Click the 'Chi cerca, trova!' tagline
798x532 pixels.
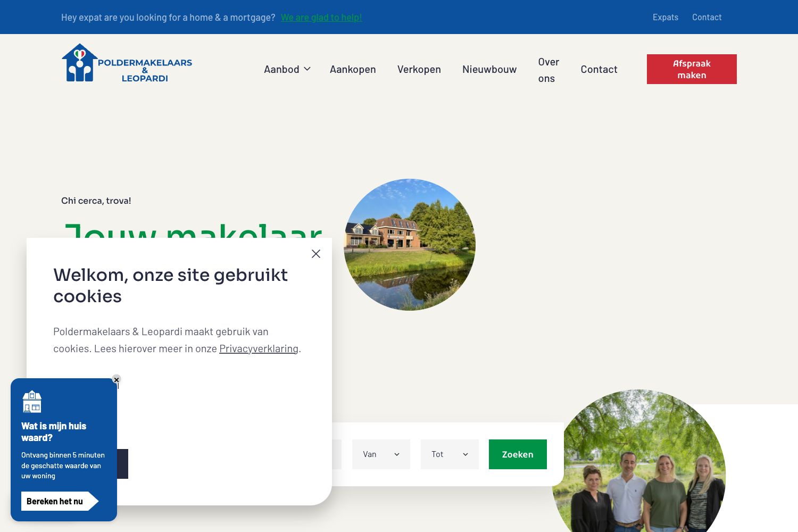tap(96, 201)
